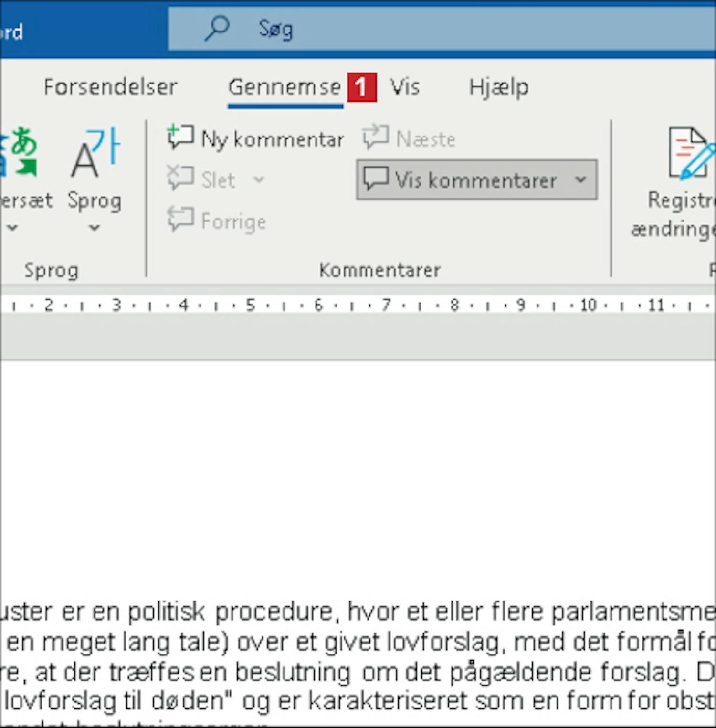Expand the Slet dropdown arrow
Screen dimensions: 716x728
tap(258, 180)
